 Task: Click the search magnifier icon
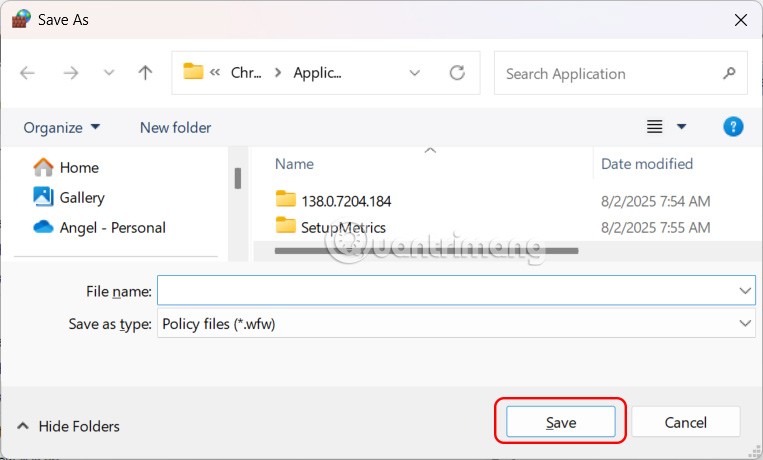[728, 73]
